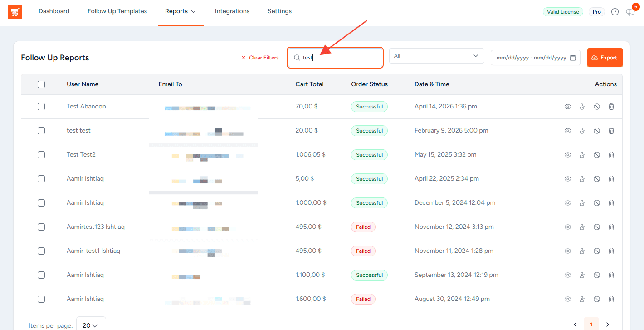
Task: Open announcements megaphone icon with badge 6
Action: pyautogui.click(x=630, y=12)
